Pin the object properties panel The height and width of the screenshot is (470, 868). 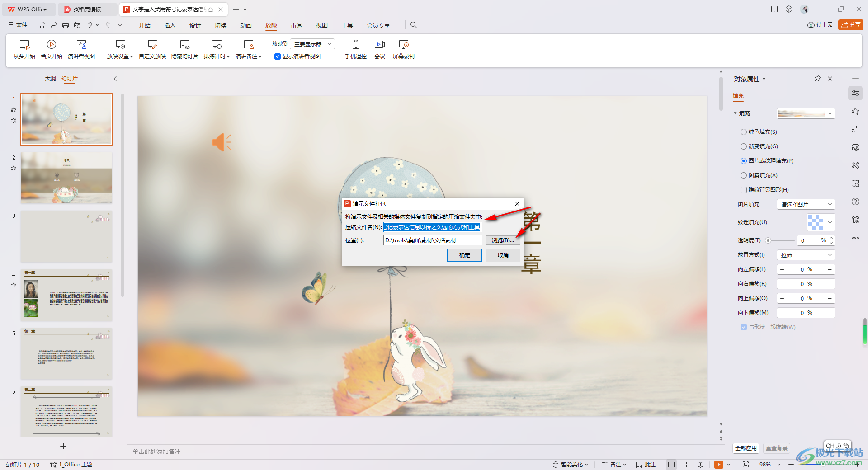tap(817, 79)
